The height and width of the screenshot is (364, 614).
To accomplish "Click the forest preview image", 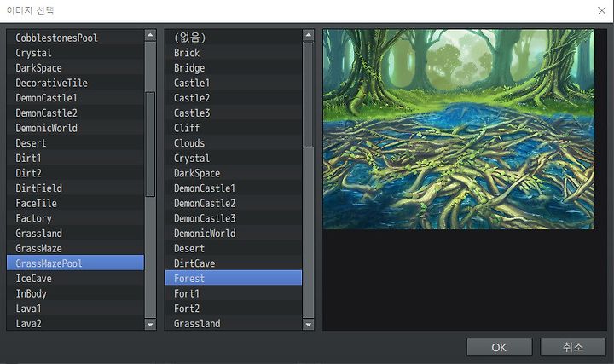I will tap(459, 130).
